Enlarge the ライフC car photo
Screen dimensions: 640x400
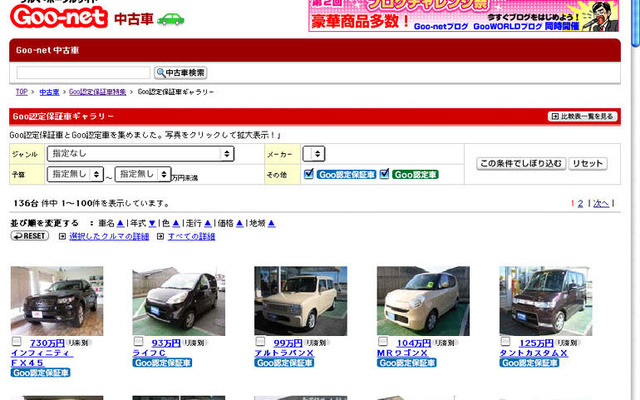[179, 301]
